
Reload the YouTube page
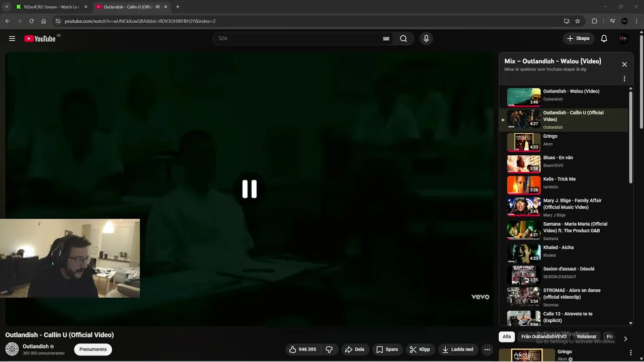click(31, 21)
